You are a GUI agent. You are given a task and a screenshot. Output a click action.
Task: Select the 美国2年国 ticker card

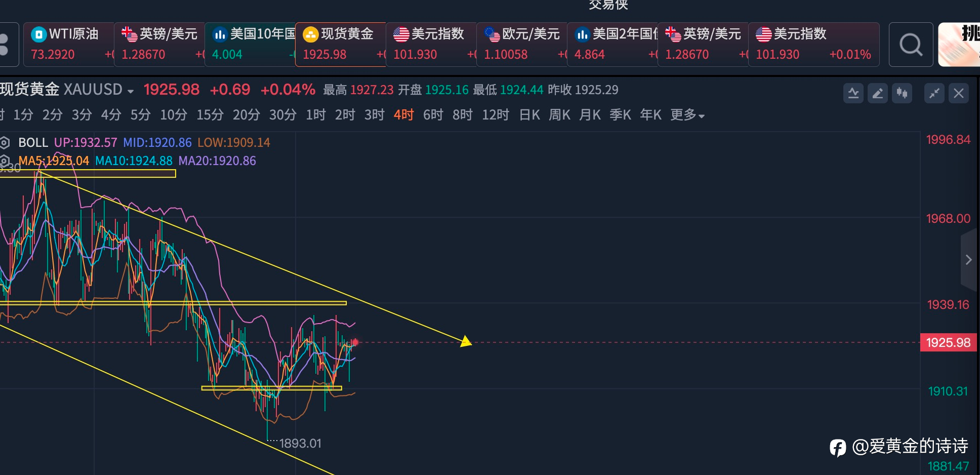click(x=612, y=45)
